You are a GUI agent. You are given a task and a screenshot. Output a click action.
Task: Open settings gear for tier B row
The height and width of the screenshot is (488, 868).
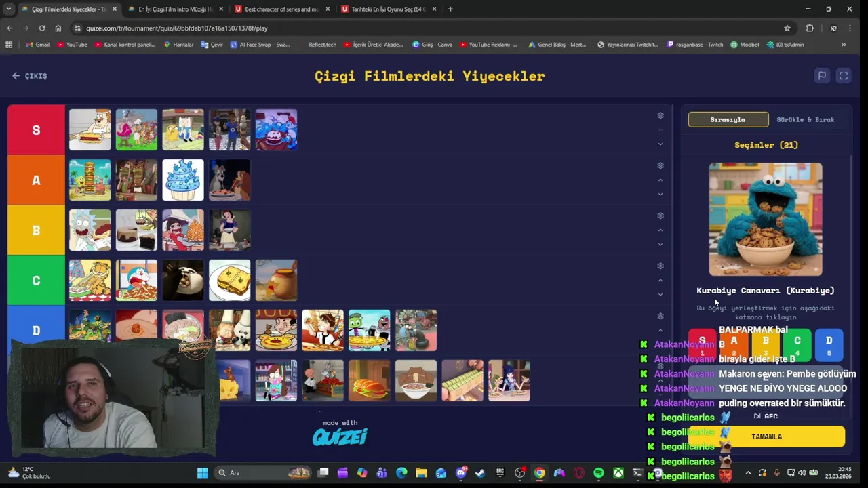660,216
